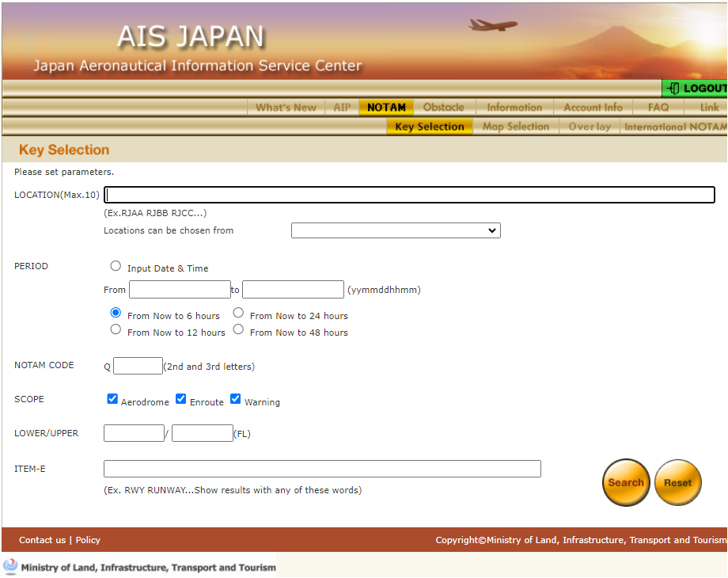Focus the LOCATION text field
Viewport: 728px width, 578px height.
tap(410, 195)
